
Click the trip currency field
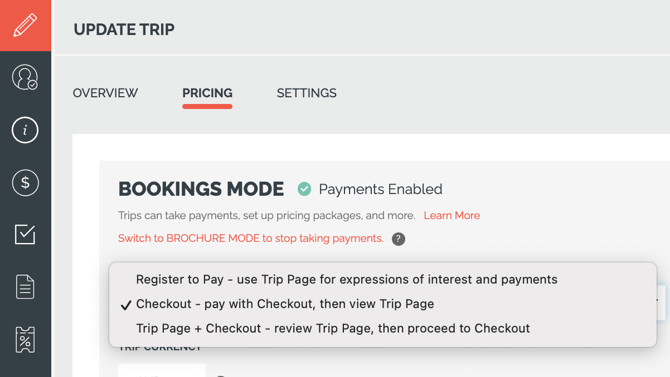pyautogui.click(x=162, y=370)
